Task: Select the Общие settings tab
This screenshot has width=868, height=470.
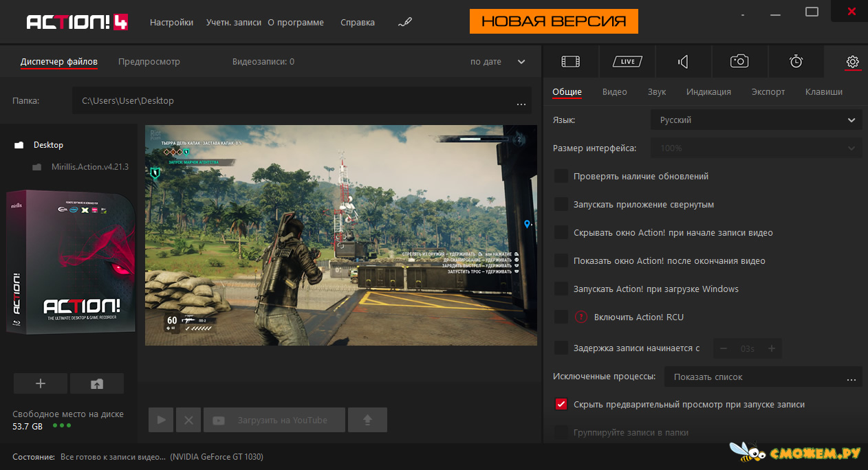Action: (567, 91)
